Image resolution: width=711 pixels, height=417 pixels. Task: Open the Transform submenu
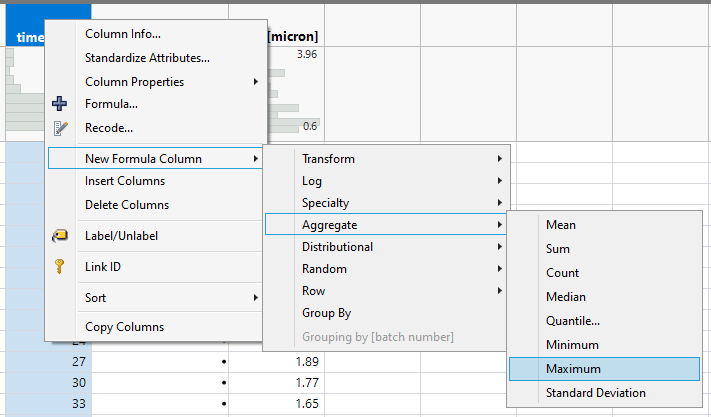pyautogui.click(x=385, y=159)
